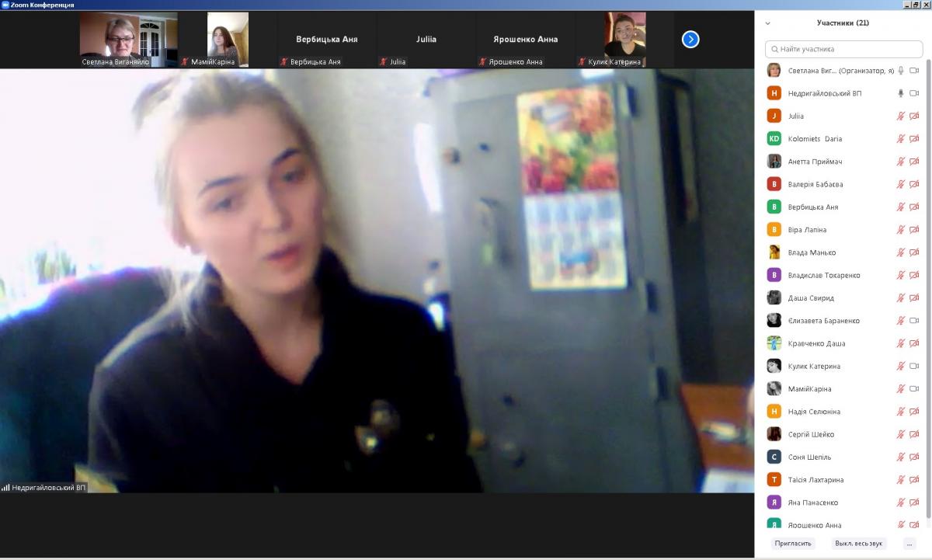Viewport: 932px width, 560px height.
Task: Click the Zoom Конференция title bar icon
Action: pos(5,5)
